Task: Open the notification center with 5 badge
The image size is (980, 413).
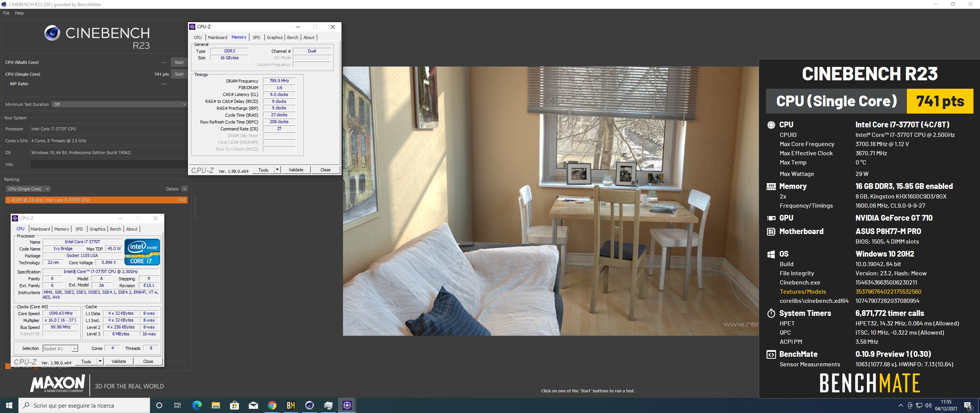Action: [x=968, y=405]
